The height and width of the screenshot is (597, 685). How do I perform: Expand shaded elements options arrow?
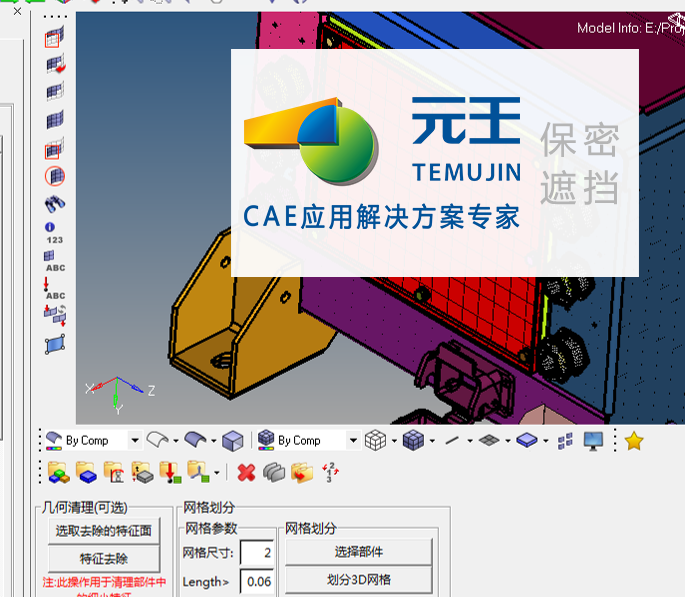click(432, 441)
